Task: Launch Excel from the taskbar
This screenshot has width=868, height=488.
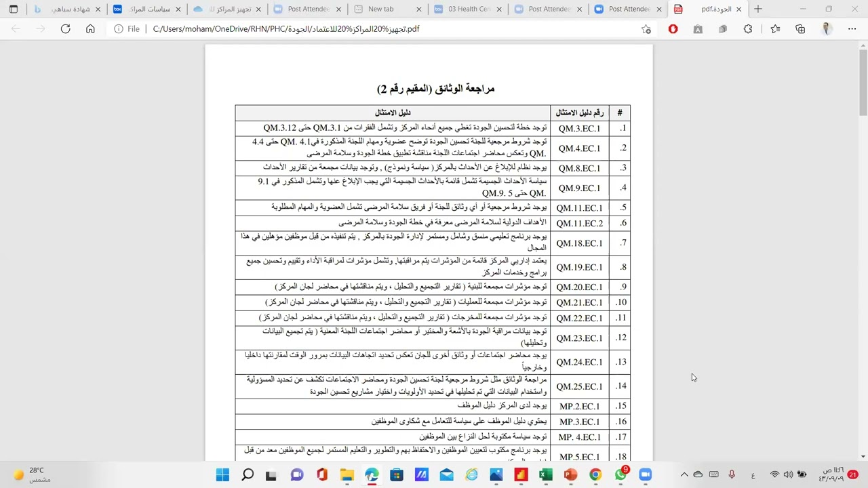Action: pyautogui.click(x=545, y=475)
